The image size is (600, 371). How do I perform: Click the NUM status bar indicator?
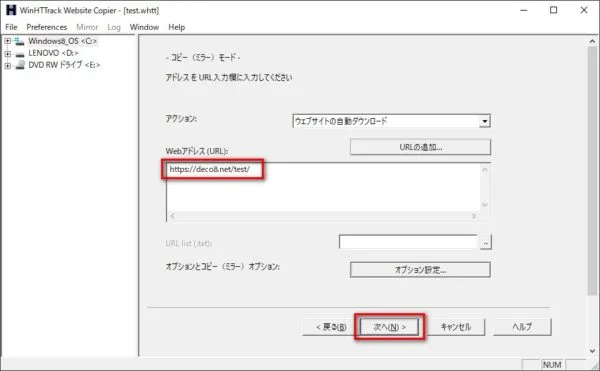pyautogui.click(x=552, y=365)
